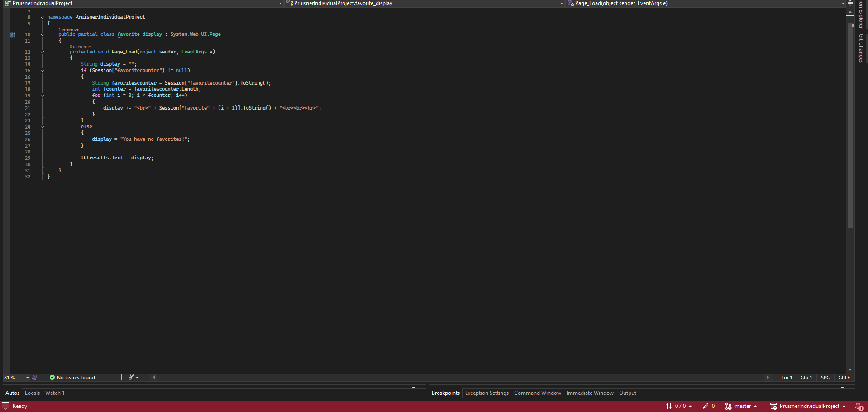Open the Solution Explorer side tab
Image resolution: width=868 pixels, height=412 pixels.
click(x=861, y=14)
